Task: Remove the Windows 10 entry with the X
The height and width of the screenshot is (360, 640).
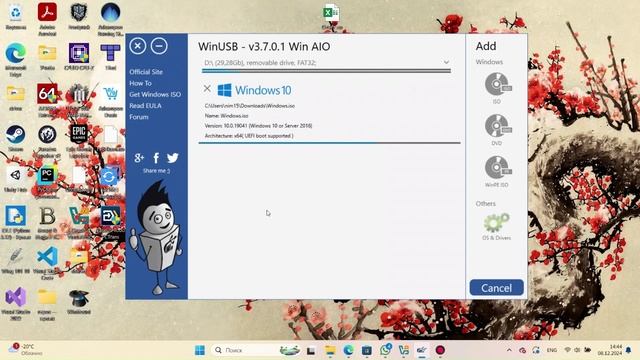Action: pos(207,89)
